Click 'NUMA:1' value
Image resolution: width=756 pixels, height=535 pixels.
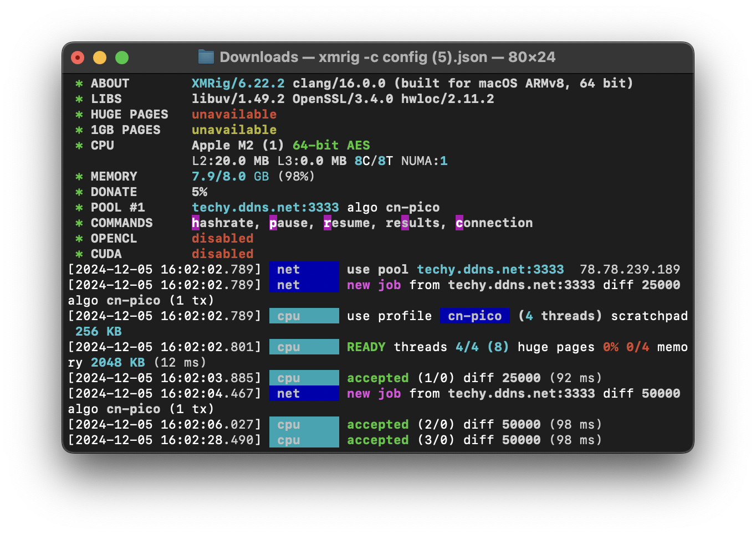click(x=425, y=161)
